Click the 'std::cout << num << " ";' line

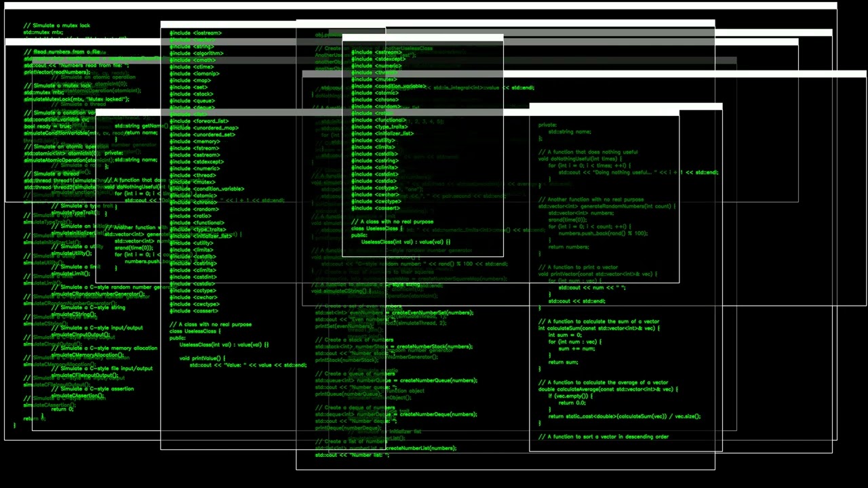tap(592, 287)
